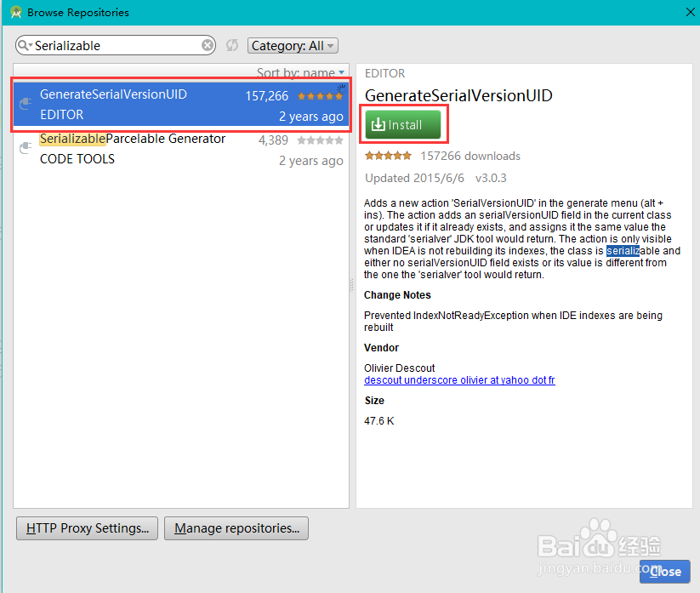Screen dimensions: 700x593
Task: Click the Change Notes heading
Action: (397, 295)
